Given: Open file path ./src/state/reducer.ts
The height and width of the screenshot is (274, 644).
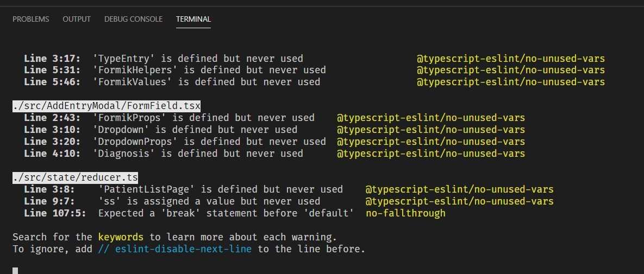Looking at the screenshot, I should 75,177.
